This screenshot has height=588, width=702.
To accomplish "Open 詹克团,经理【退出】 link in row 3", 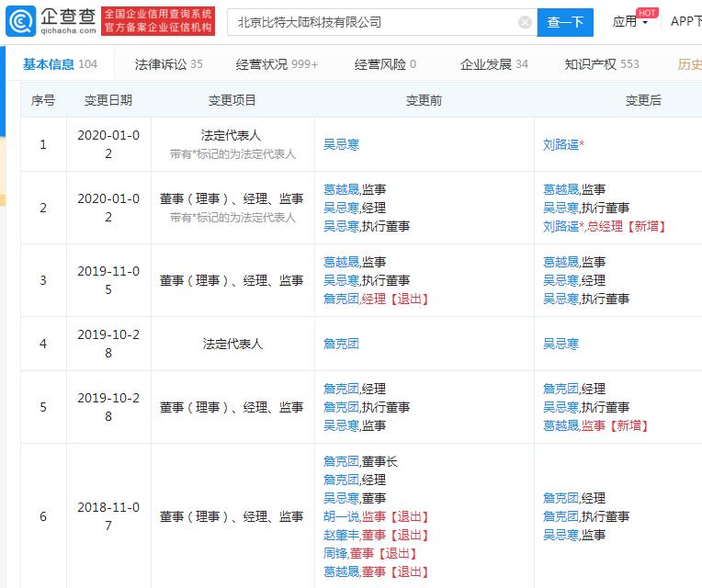I will (x=376, y=299).
